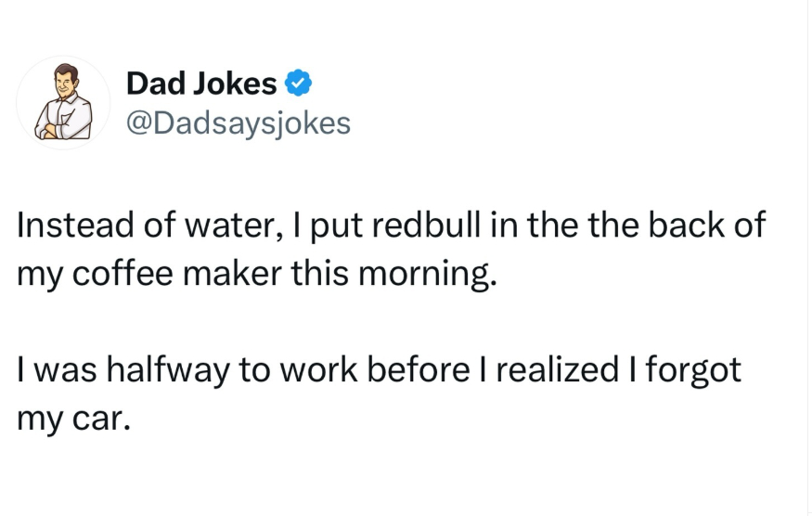Viewport: 812px width, 516px height.
Task: Open the Dad Jokes display name
Action: point(201,84)
